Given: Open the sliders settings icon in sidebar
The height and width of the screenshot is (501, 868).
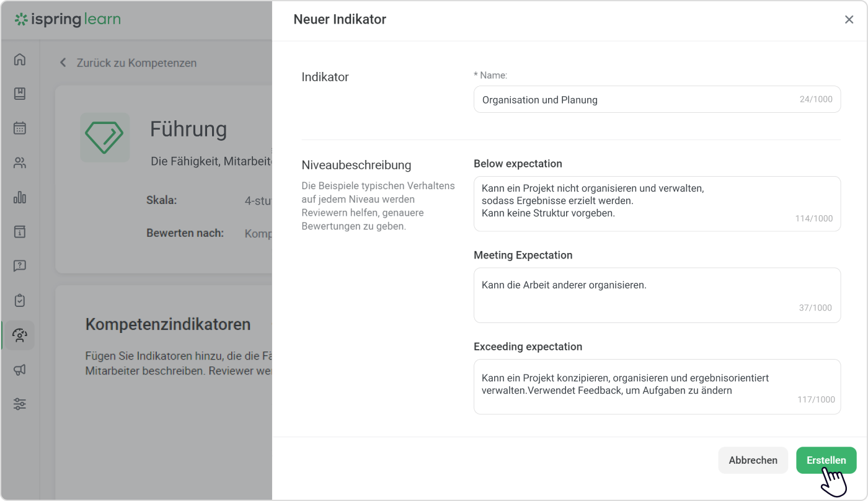Looking at the screenshot, I should (x=20, y=404).
